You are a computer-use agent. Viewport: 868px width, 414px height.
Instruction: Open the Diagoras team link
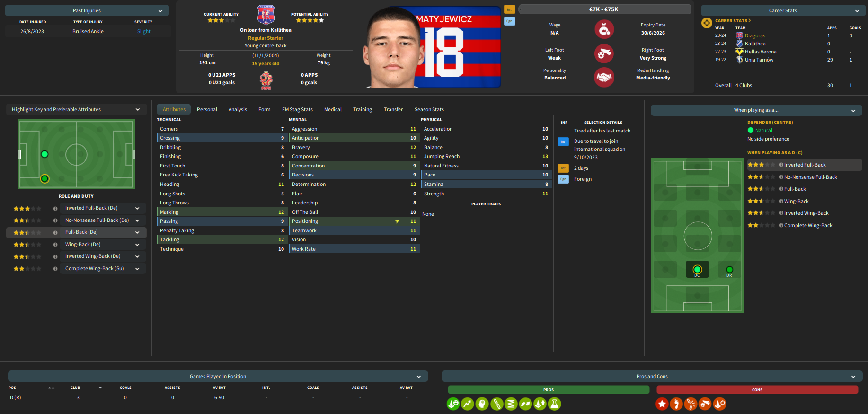[x=755, y=35]
